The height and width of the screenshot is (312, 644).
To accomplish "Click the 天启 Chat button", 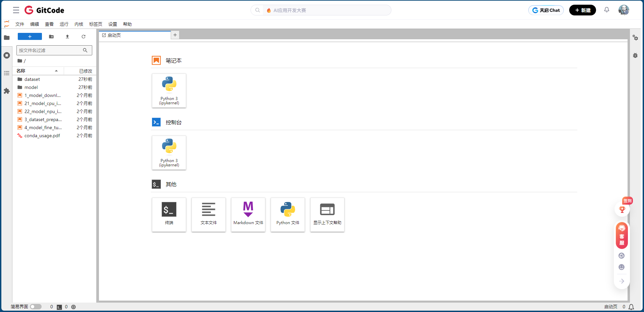I will point(546,10).
